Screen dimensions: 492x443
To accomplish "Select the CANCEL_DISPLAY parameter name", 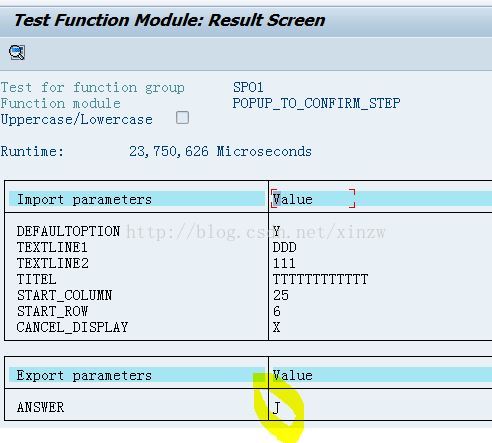I will [x=72, y=327].
